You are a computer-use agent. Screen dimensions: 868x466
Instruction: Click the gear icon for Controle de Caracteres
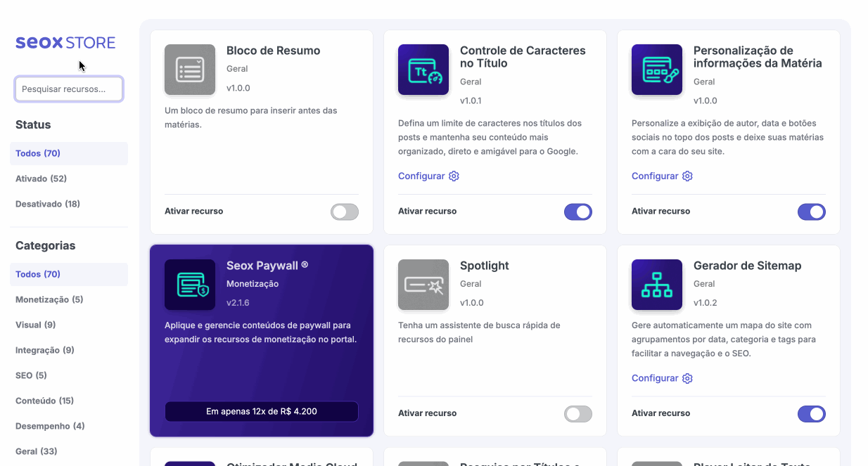[x=454, y=176]
